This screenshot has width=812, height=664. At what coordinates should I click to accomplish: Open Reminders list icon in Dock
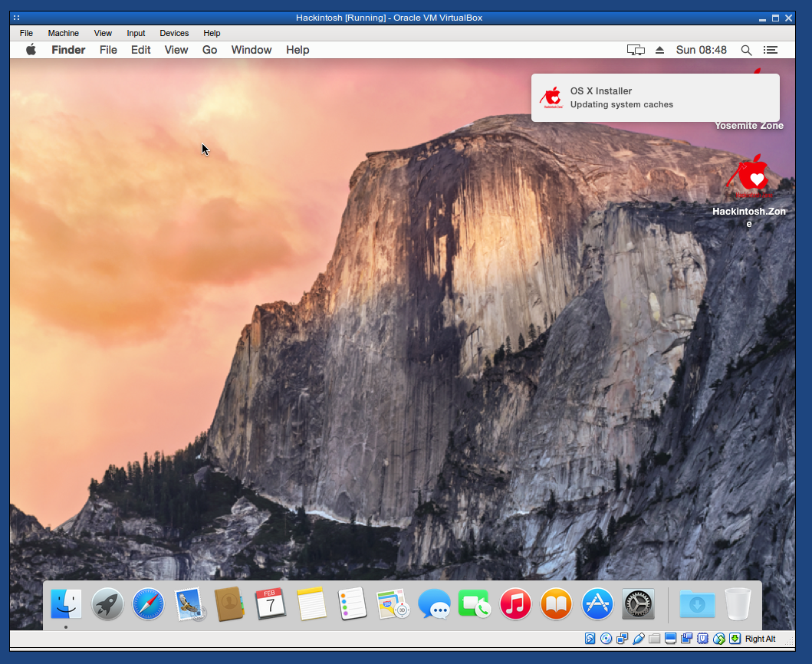click(x=352, y=603)
